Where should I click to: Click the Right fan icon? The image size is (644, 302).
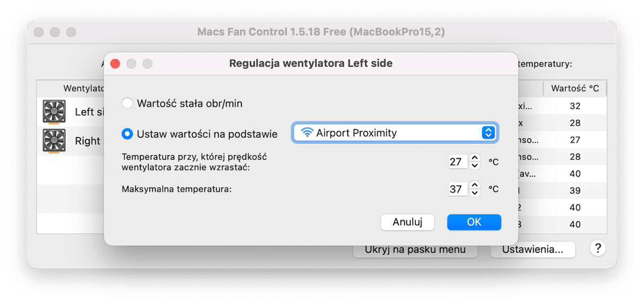(x=54, y=141)
